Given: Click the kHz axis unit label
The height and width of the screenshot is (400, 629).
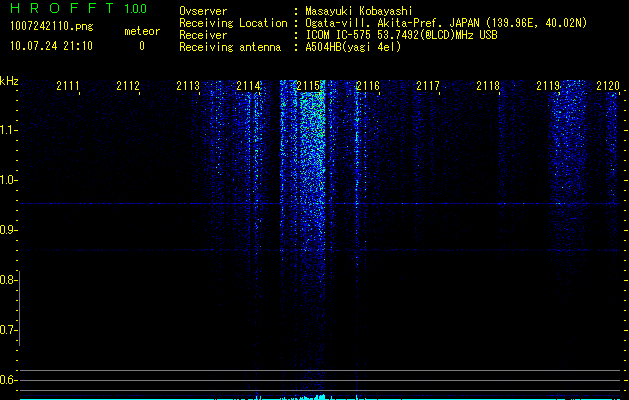Looking at the screenshot, I should (x=9, y=81).
